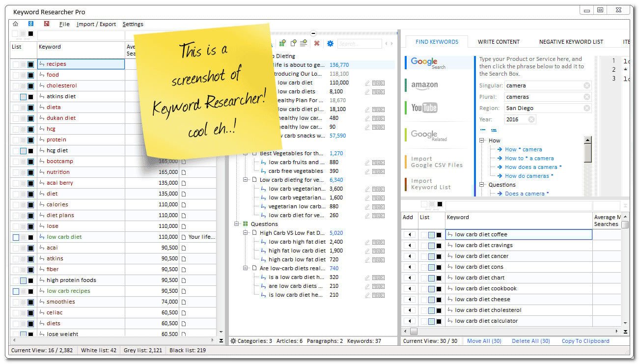Check the checkbox next to low carb recipes
639x364 pixels.
coord(17,291)
